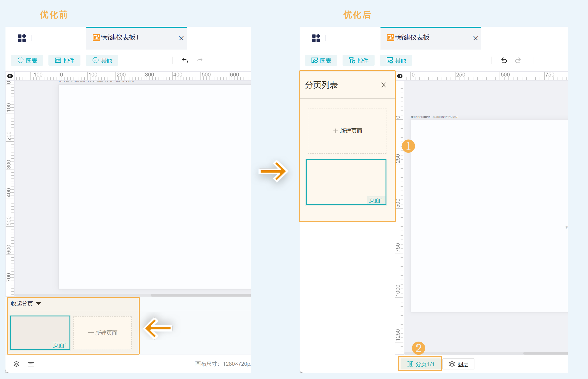Viewport: 588px width, 379px height.
Task: Open the 图表 menu in left toolbar
Action: click(27, 60)
